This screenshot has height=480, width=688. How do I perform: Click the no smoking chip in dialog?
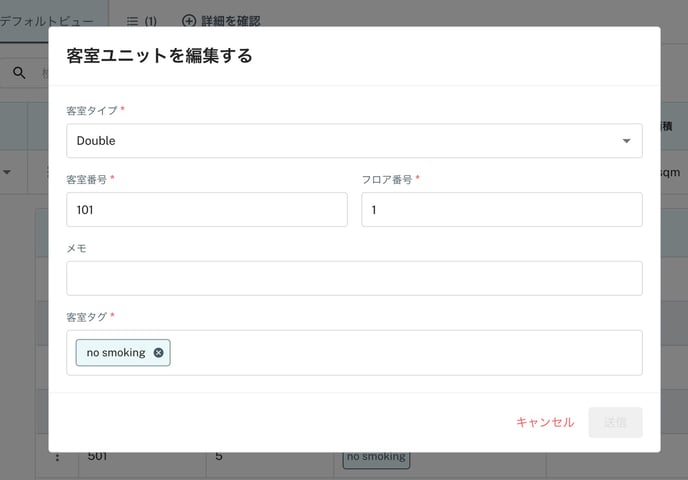coord(115,353)
